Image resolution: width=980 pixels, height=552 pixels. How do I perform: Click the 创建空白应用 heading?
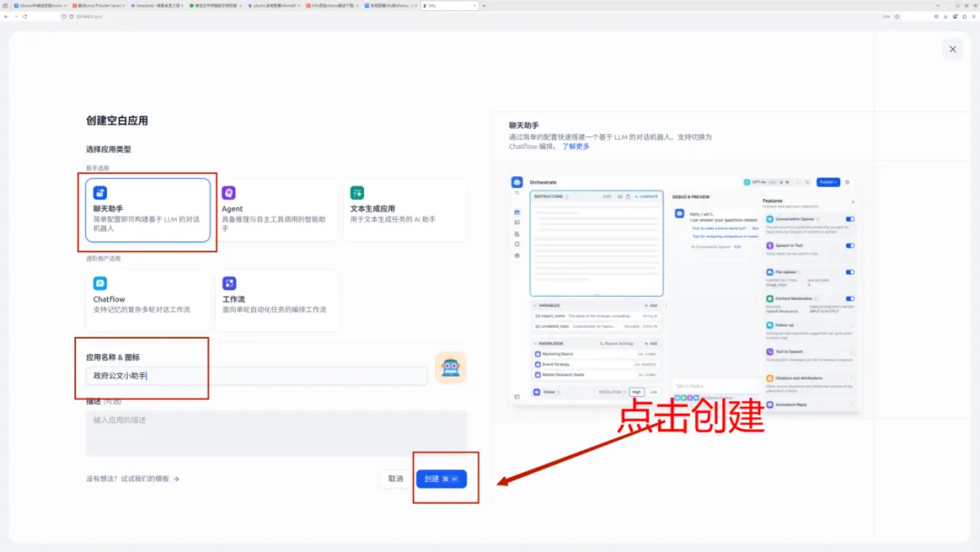pyautogui.click(x=117, y=121)
